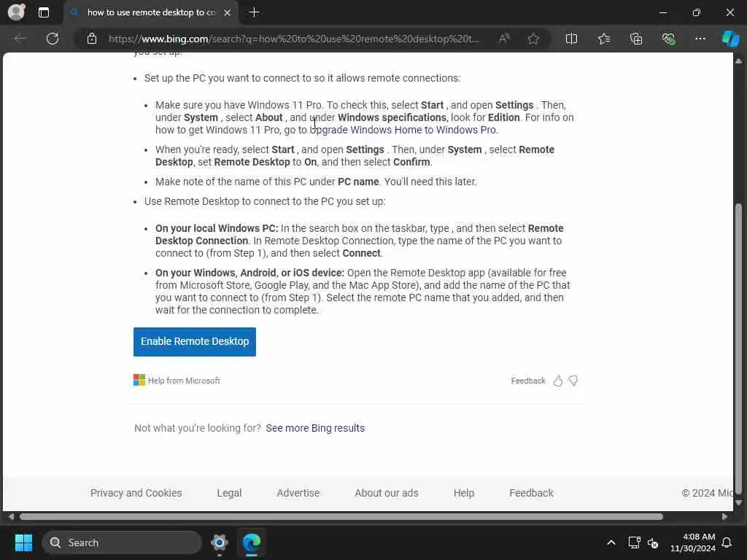Click the Help from Microsoft logo

coord(139,380)
